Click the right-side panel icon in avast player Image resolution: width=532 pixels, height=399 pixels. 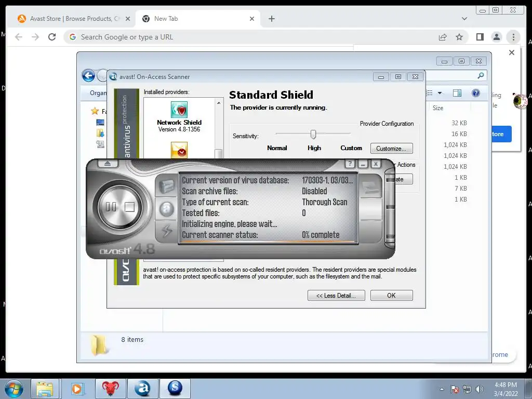pyautogui.click(x=370, y=187)
